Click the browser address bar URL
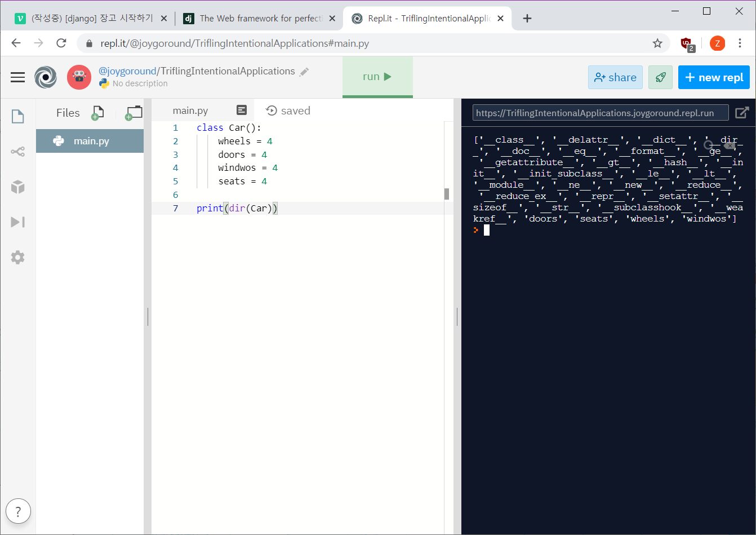Screen dimensions: 756x535 (x=235, y=43)
